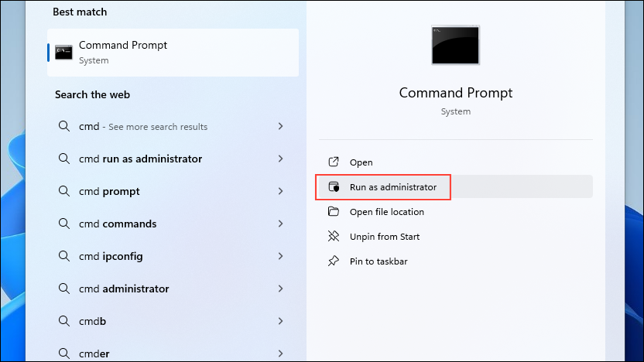Open suggestion 'cmd run as administrator'
Image resolution: width=644 pixels, height=362 pixels.
coord(173,159)
